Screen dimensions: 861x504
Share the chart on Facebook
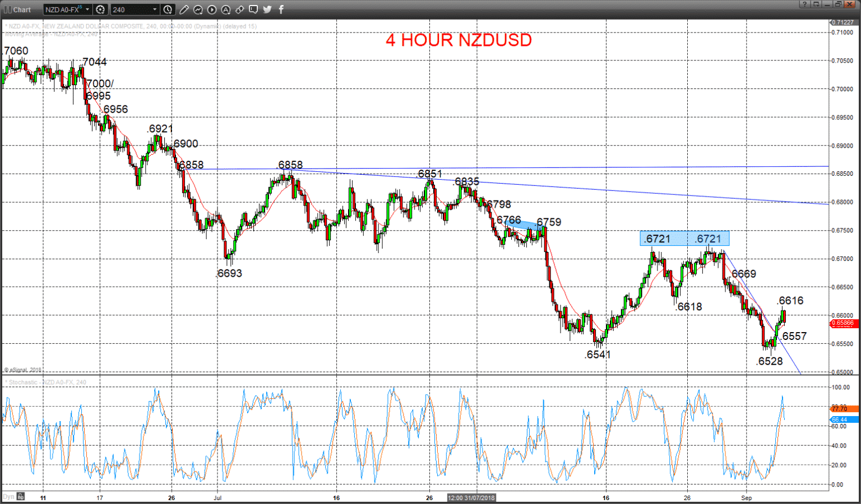tap(281, 10)
